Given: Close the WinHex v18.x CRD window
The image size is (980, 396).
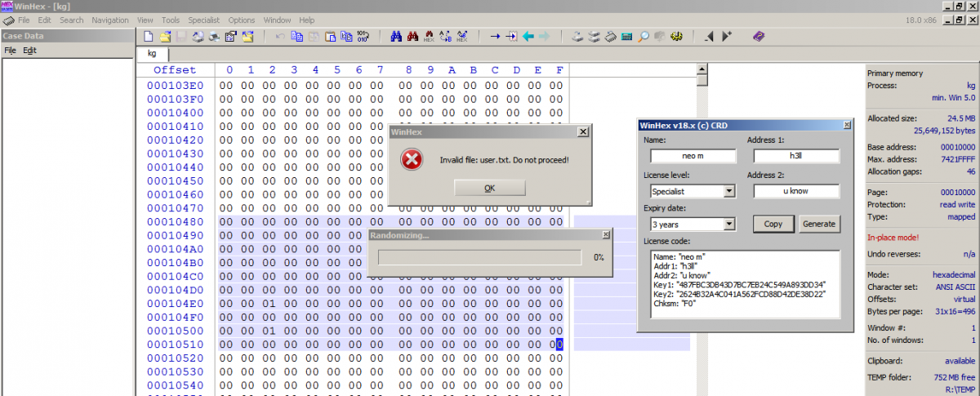Looking at the screenshot, I should coord(847,125).
